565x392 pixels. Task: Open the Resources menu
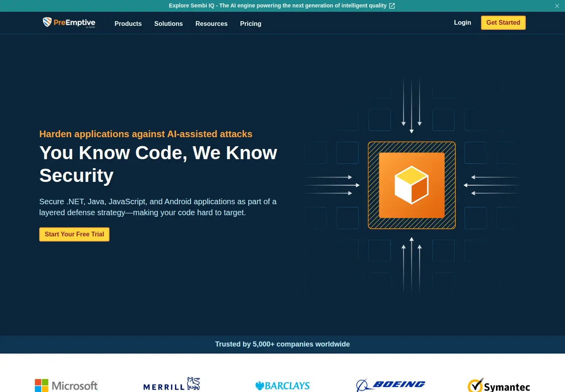tap(211, 24)
